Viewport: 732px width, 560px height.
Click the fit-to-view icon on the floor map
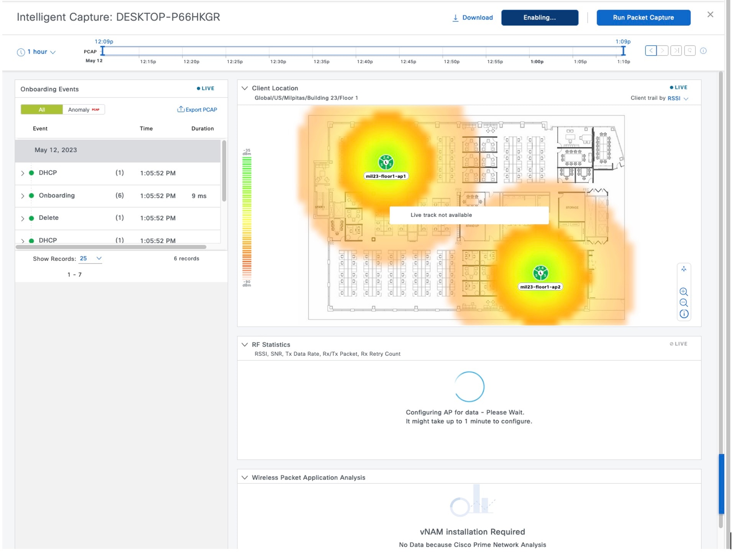(x=684, y=269)
